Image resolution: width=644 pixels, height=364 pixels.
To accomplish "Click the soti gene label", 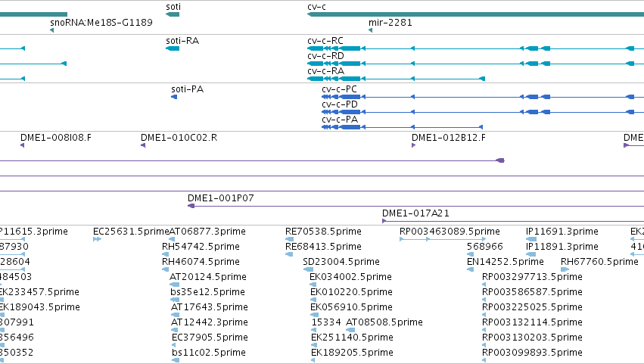I will point(173,7).
